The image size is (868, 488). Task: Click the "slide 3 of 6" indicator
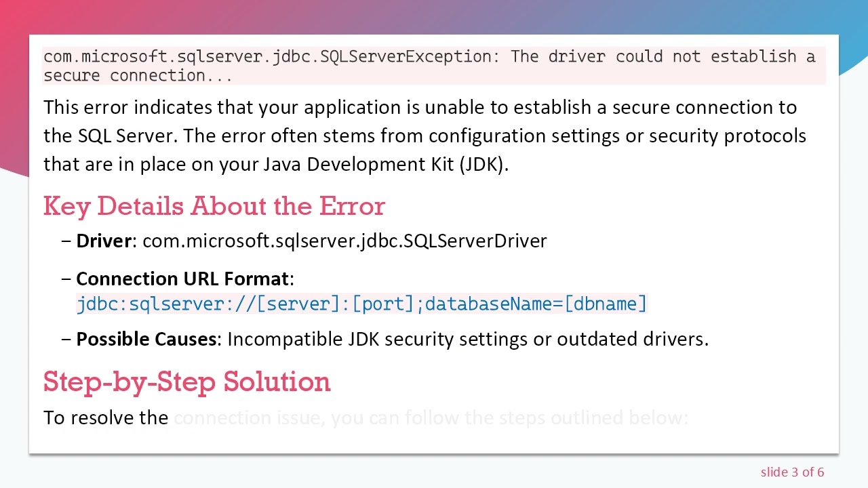(x=792, y=472)
